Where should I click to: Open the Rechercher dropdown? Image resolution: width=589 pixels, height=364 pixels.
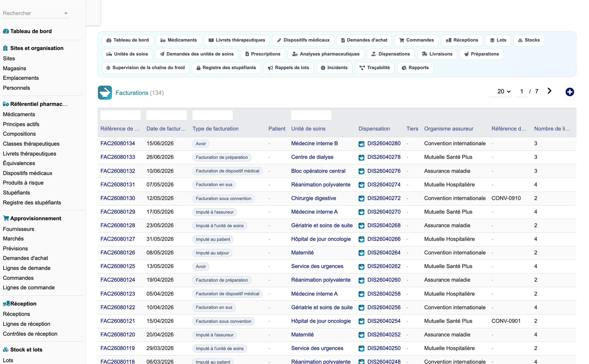tap(35, 13)
